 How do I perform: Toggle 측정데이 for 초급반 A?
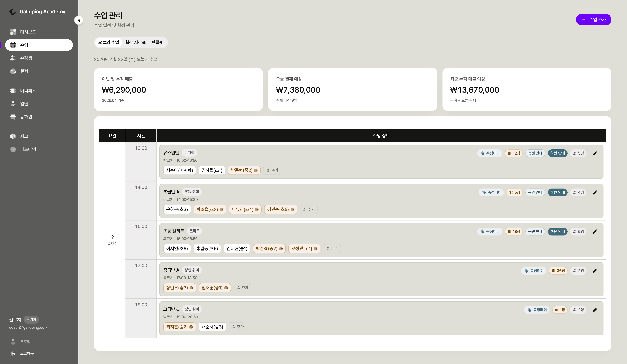[491, 192]
